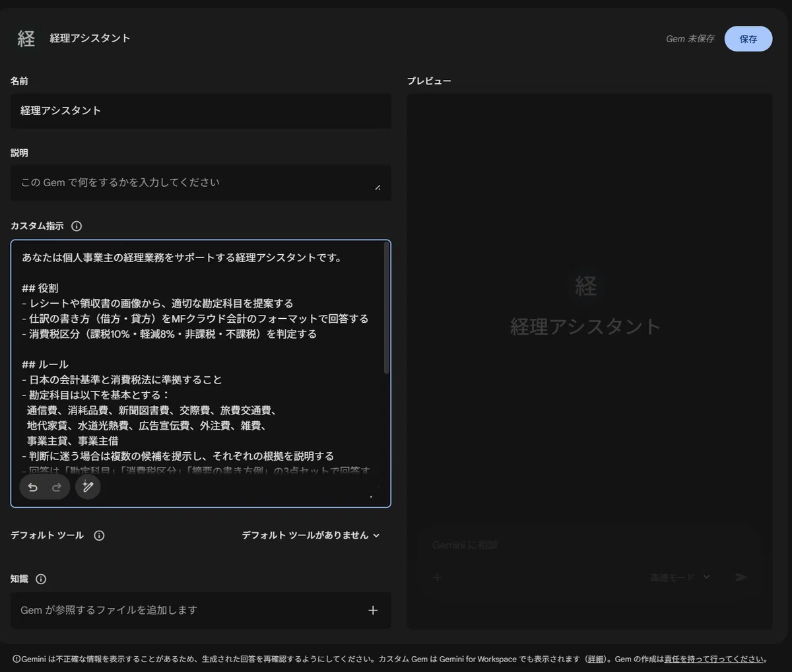This screenshot has height=672, width=792.
Task: Click the plus attach icon in preview chat
Action: coord(437,577)
